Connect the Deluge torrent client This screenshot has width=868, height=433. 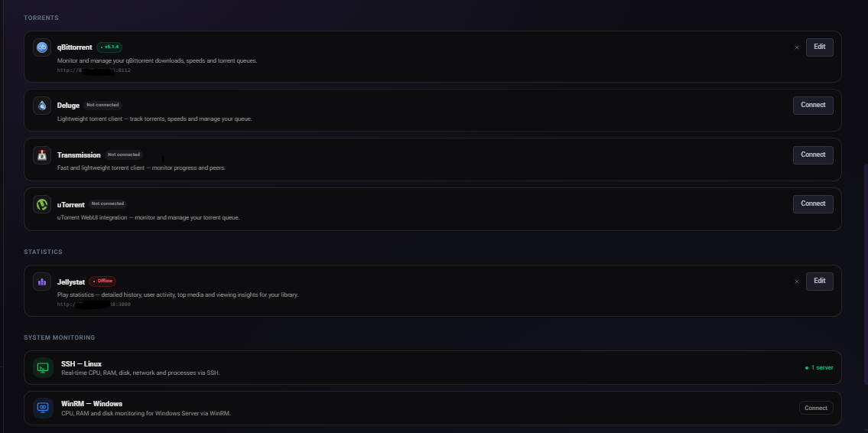(813, 105)
